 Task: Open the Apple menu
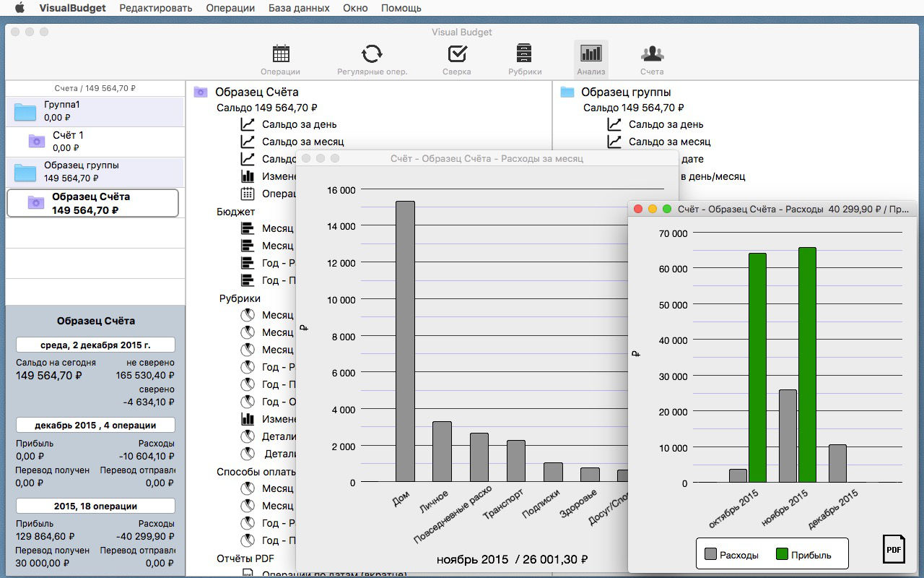point(19,8)
